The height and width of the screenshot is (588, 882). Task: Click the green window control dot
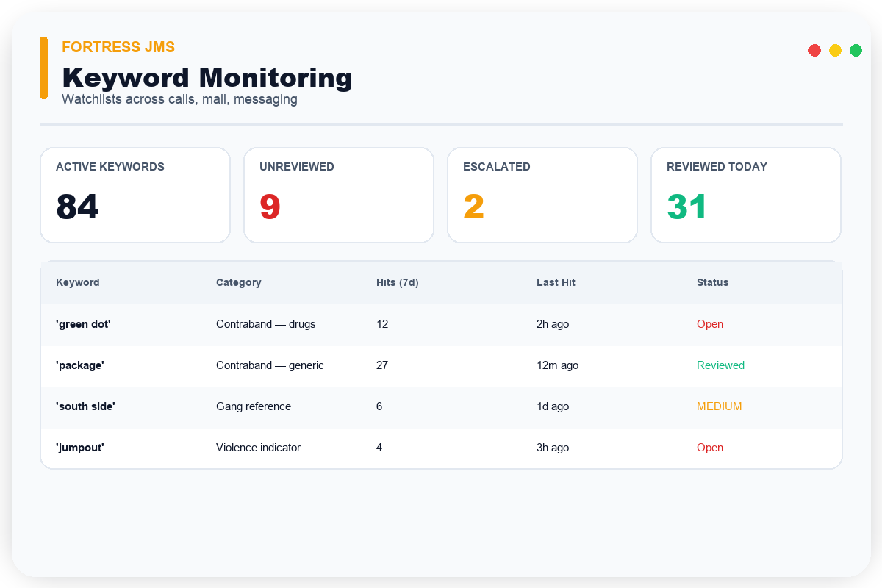(856, 50)
